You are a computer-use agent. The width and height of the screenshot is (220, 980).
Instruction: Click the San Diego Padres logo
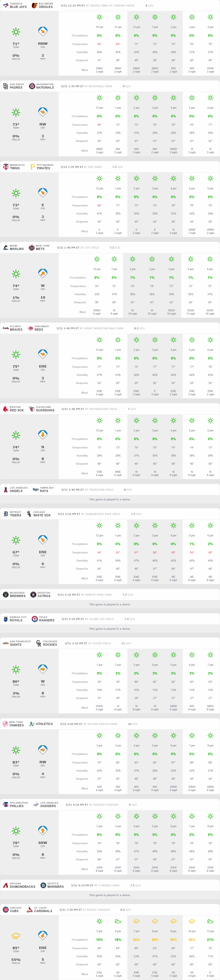click(x=5, y=86)
